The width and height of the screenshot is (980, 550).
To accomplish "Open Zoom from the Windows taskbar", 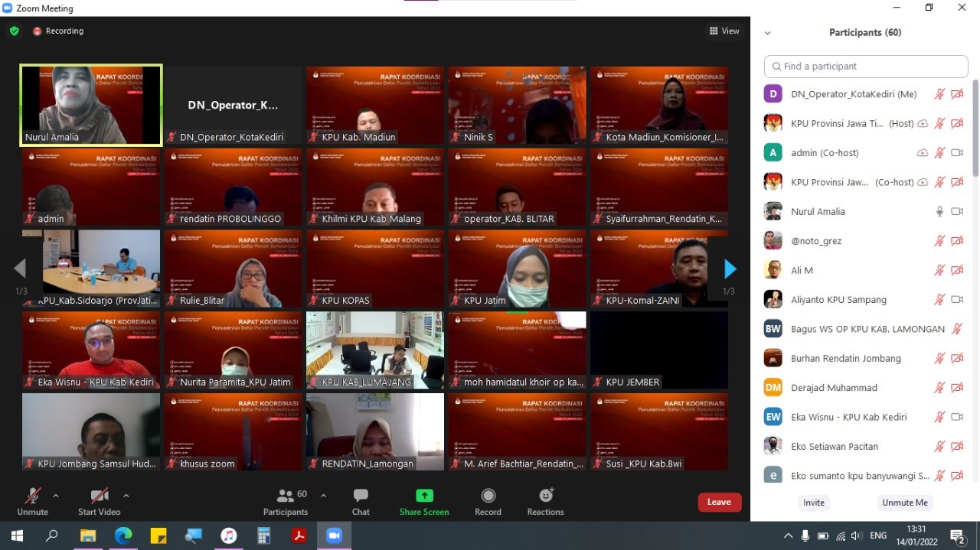I will point(334,535).
